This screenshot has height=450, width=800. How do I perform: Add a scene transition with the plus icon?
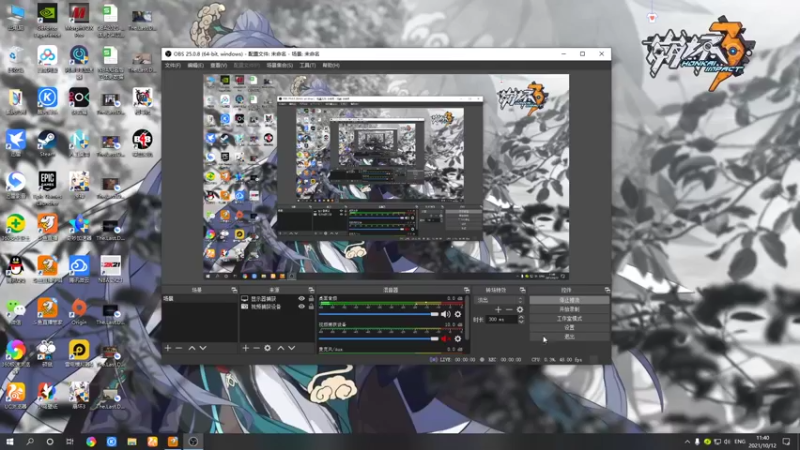click(x=498, y=310)
